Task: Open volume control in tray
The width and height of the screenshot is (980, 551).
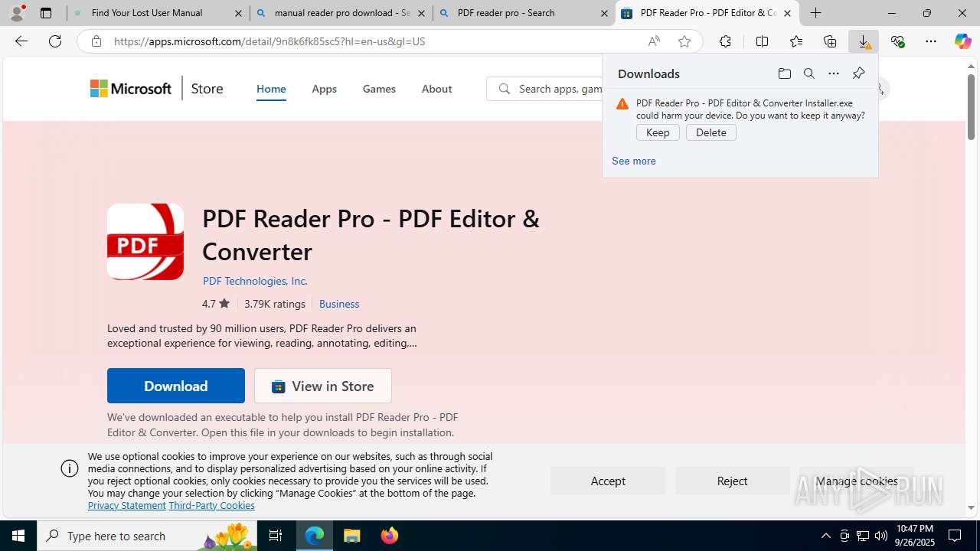Action: [x=881, y=536]
